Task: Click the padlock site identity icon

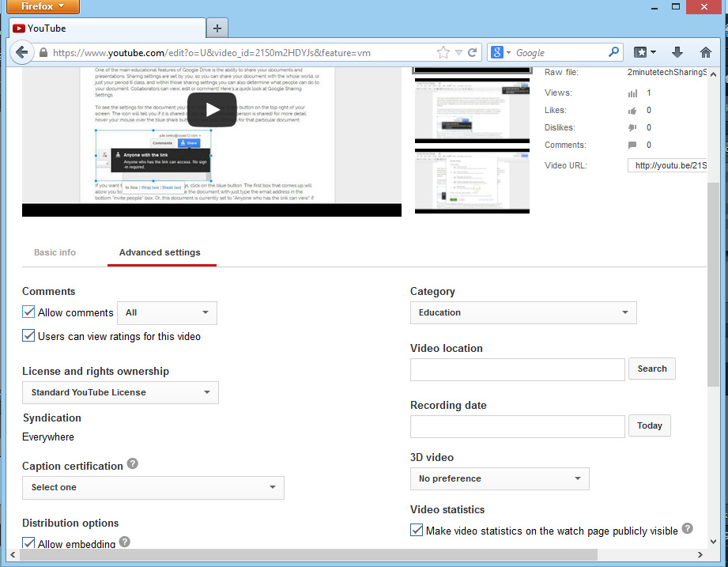Action: point(43,52)
